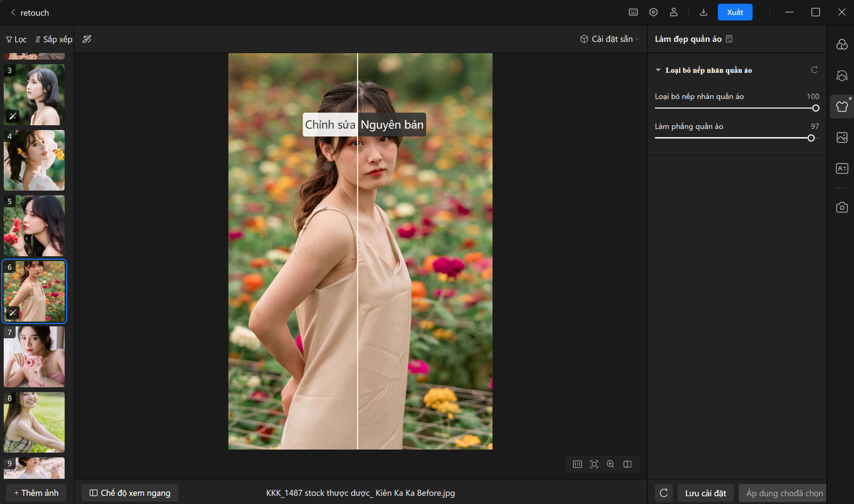Image resolution: width=854 pixels, height=504 pixels.
Task: Click the Nguyên bản label on preview
Action: pos(392,125)
